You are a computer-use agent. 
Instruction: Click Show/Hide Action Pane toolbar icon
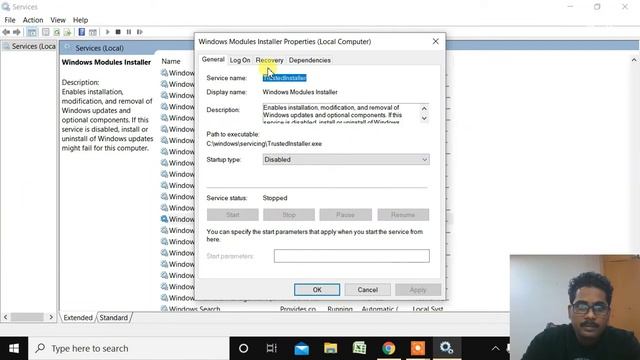coord(93,32)
